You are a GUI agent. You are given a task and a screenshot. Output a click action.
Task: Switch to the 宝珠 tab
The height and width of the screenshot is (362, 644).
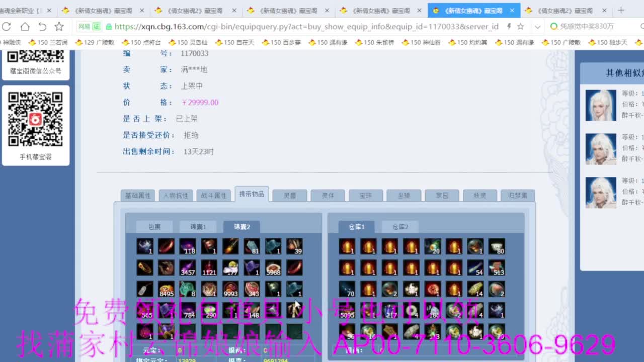pos(366,196)
